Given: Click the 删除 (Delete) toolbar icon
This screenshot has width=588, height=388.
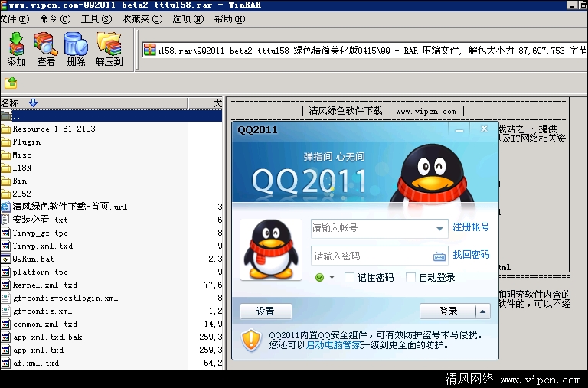Looking at the screenshot, I should (76, 49).
